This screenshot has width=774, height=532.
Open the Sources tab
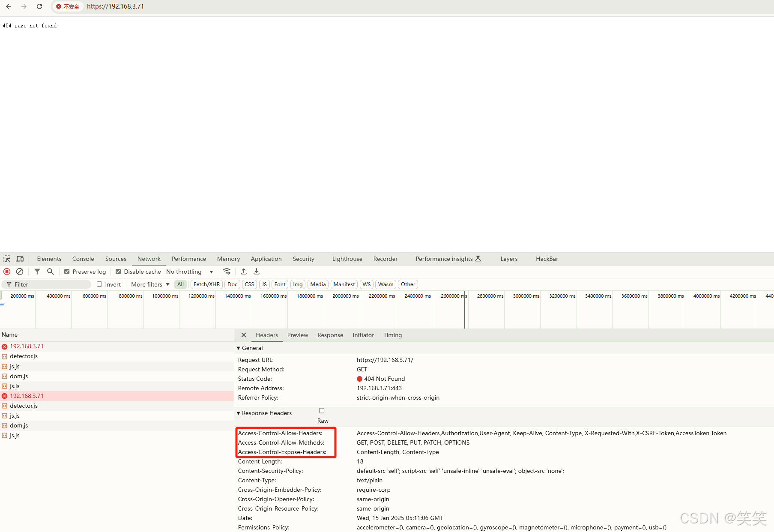[x=116, y=259]
